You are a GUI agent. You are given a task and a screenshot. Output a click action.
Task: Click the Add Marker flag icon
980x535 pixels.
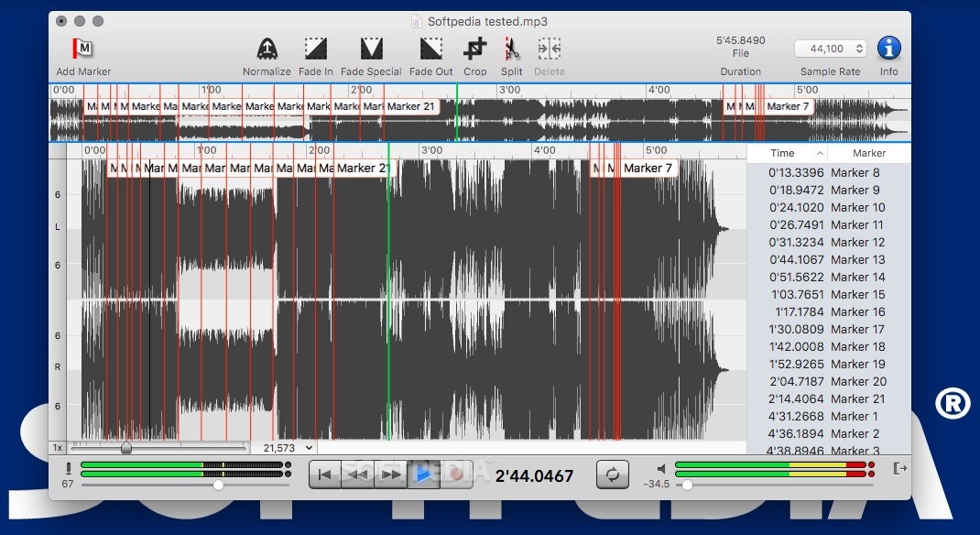tap(82, 49)
